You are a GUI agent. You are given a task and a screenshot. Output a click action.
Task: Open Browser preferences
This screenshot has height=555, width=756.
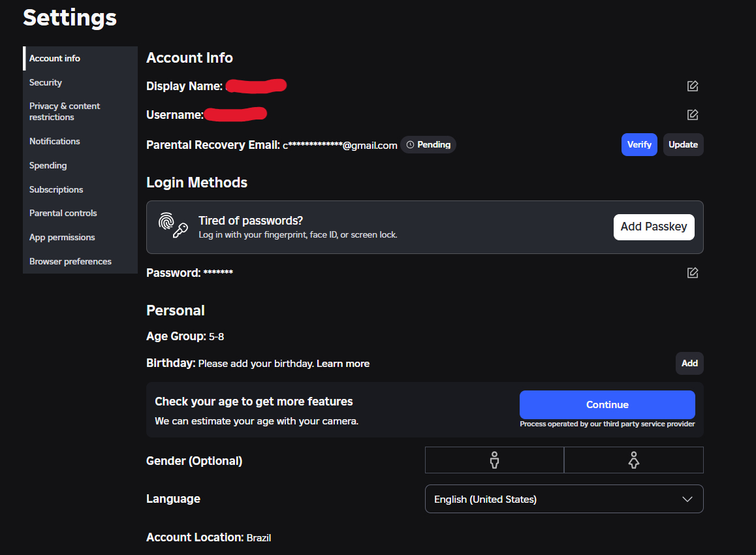[x=80, y=261]
